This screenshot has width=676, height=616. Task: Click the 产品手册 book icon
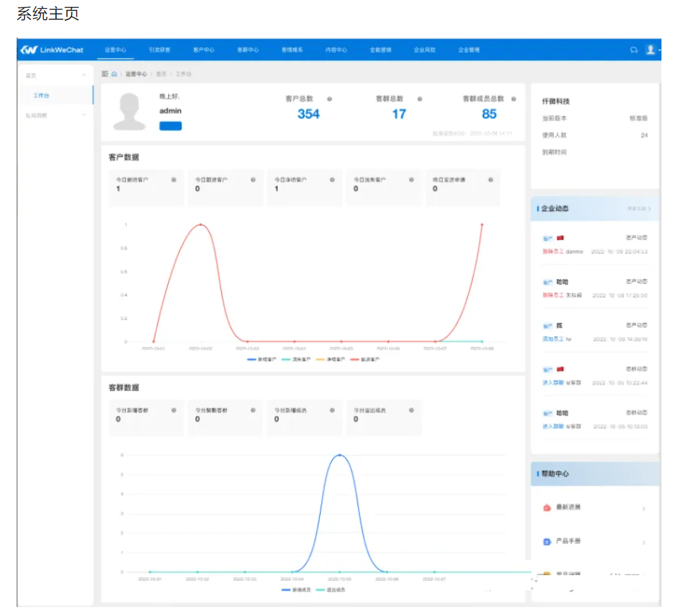click(546, 541)
